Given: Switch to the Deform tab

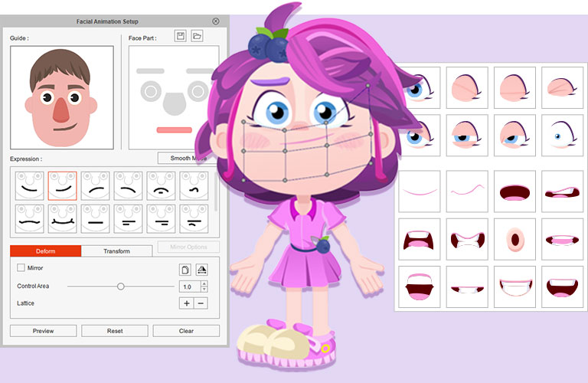Looking at the screenshot, I should [45, 250].
